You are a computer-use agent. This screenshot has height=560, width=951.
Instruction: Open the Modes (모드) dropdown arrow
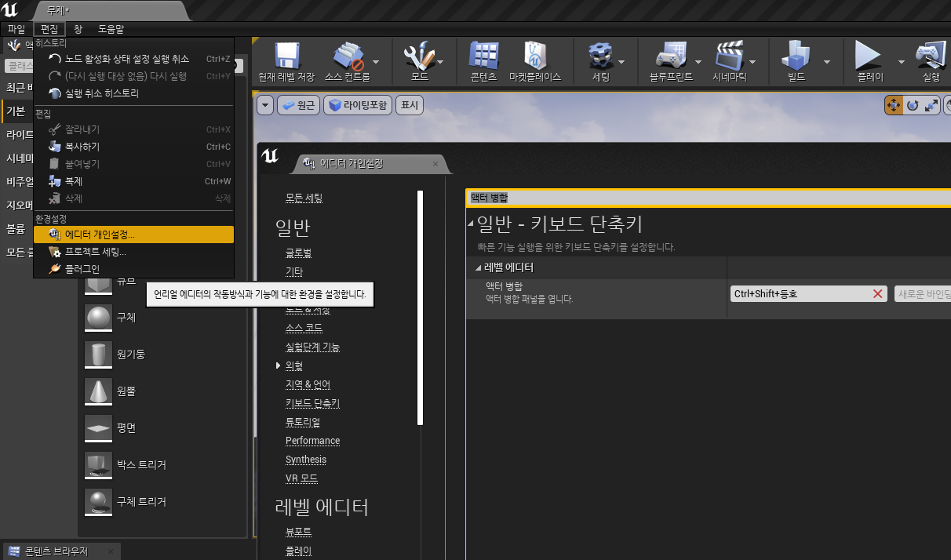440,61
